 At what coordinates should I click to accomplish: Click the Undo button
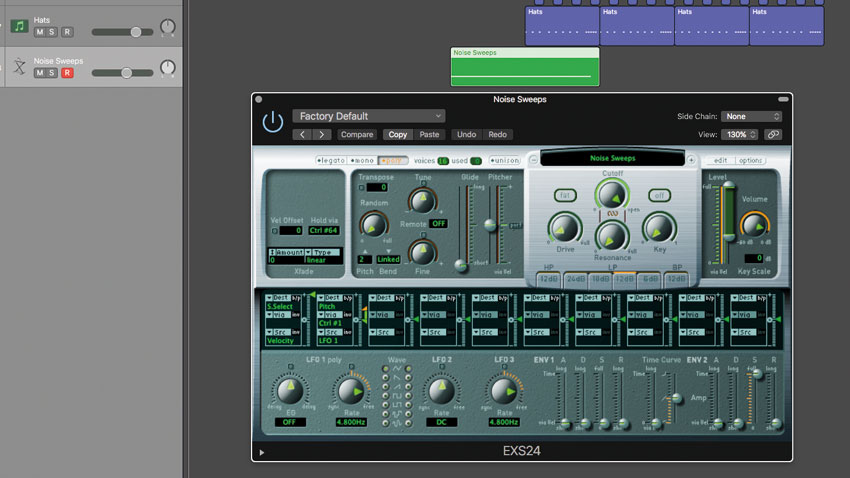(x=466, y=134)
